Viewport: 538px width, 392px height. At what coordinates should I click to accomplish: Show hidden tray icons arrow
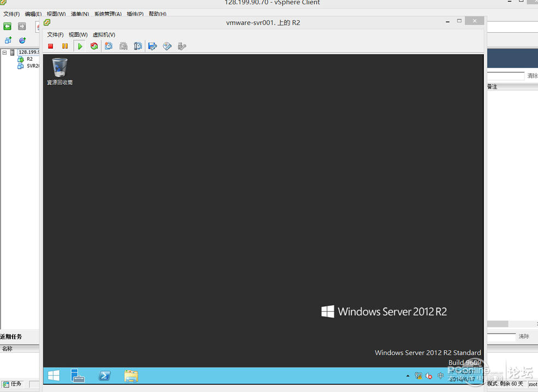click(408, 376)
